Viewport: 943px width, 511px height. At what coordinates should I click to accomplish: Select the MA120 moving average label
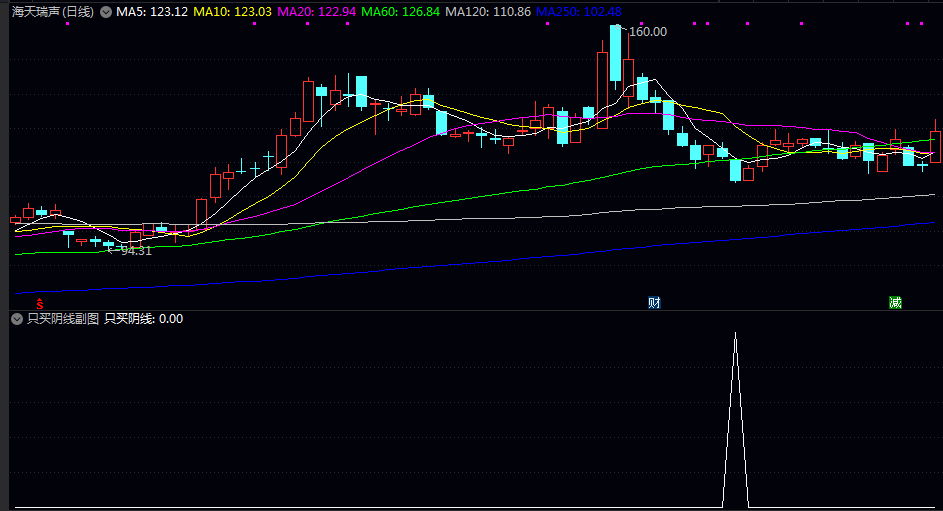pyautogui.click(x=487, y=12)
